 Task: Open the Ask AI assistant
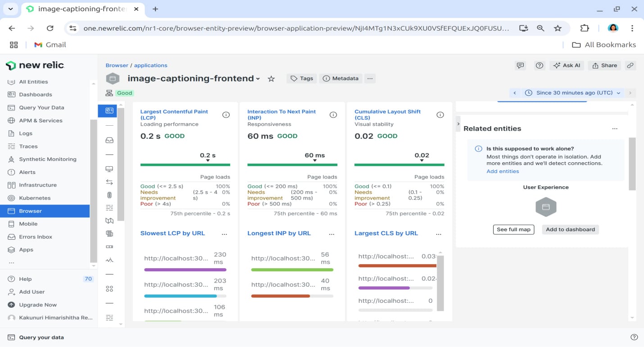(x=567, y=65)
